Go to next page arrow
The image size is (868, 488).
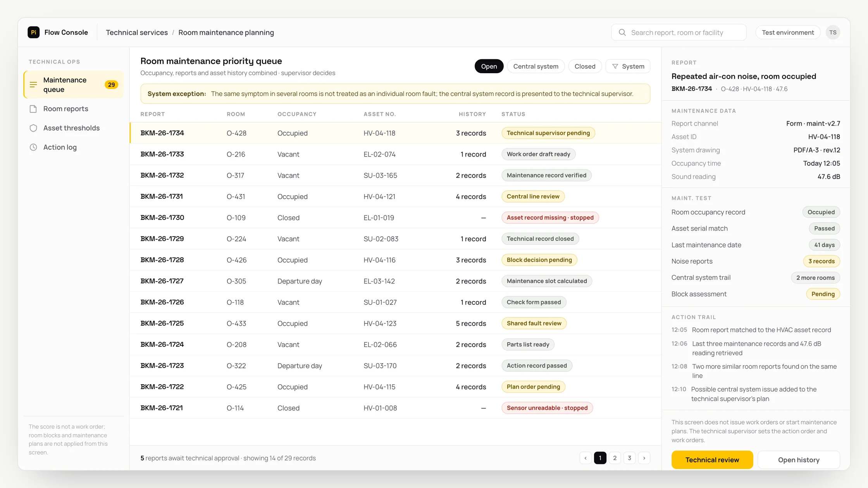[644, 458]
